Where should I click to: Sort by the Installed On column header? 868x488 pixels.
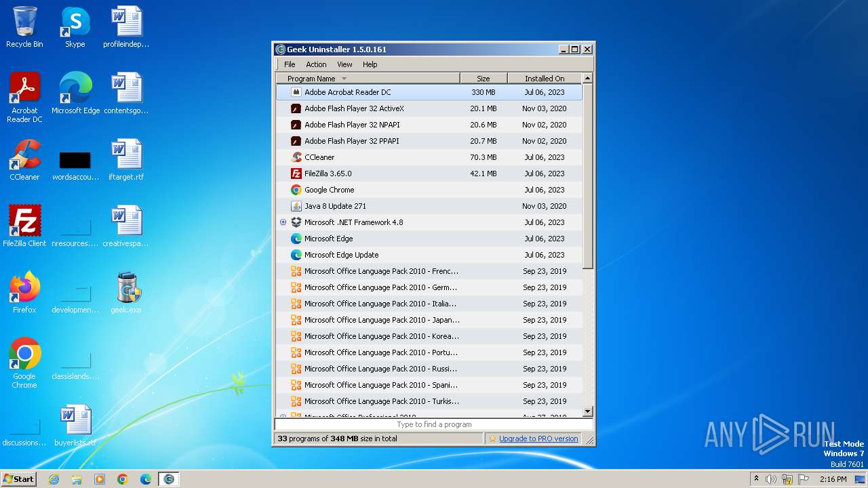[545, 79]
